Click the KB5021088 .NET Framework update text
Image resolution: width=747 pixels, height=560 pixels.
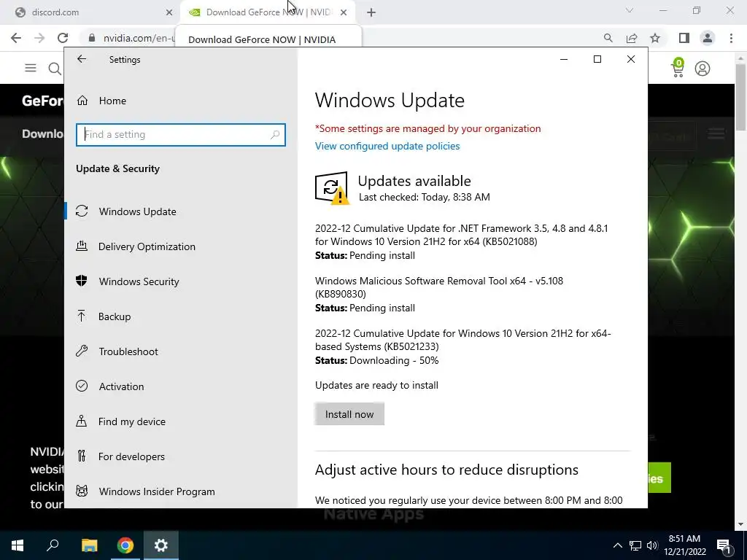[461, 235]
